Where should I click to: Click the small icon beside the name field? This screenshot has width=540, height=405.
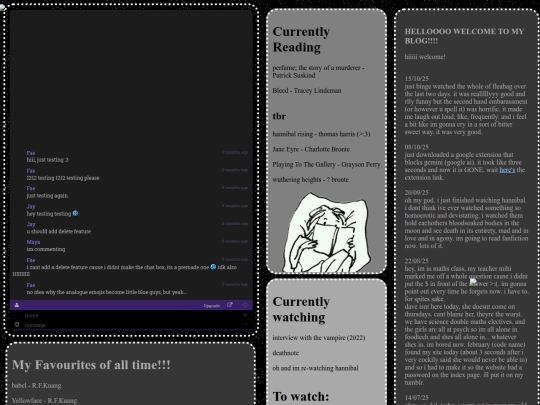tap(246, 315)
